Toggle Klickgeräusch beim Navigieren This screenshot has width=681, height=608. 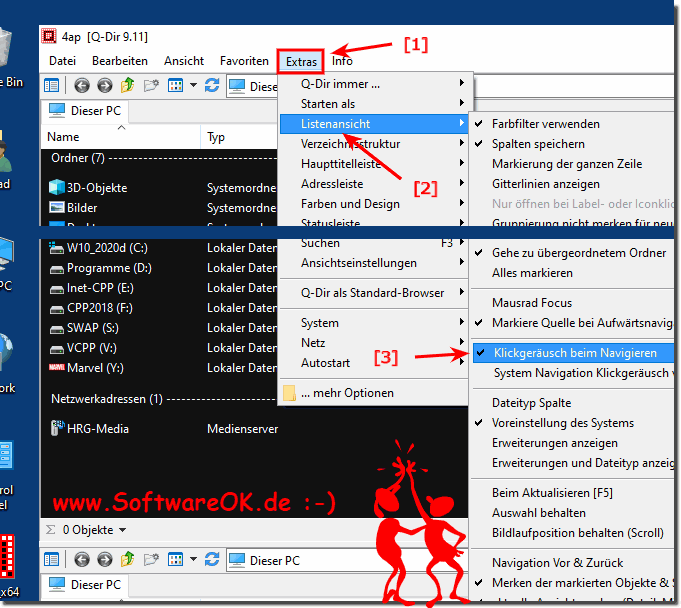[573, 353]
